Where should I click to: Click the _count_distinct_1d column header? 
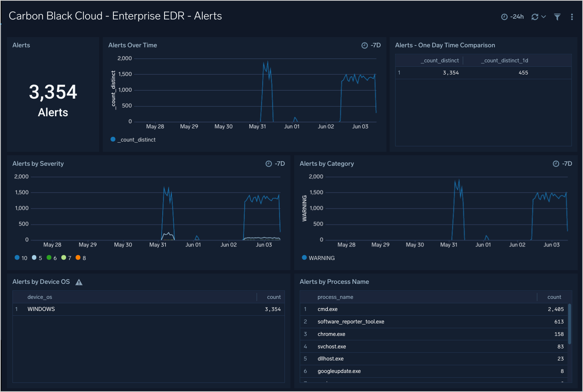[x=504, y=61]
